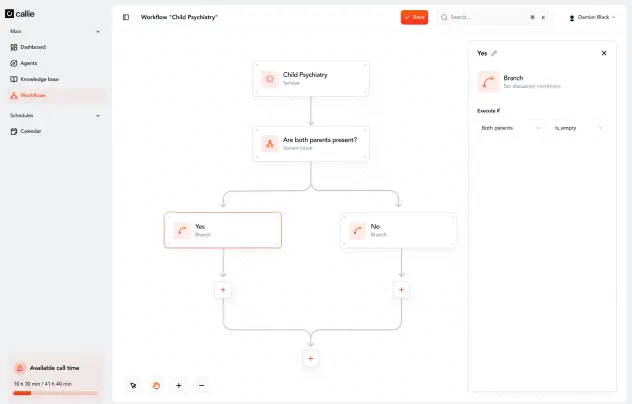Zoom out with the minus icon

point(201,385)
